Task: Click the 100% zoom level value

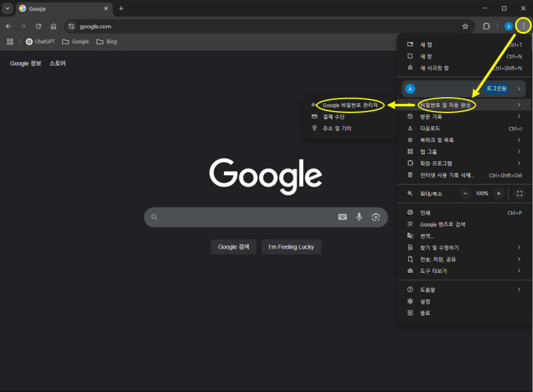Action: coord(482,194)
